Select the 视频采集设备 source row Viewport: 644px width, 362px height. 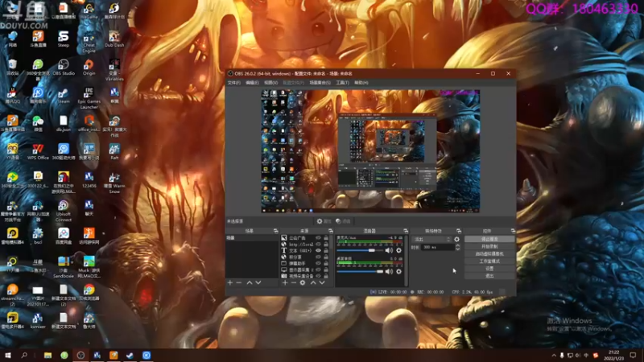click(305, 276)
